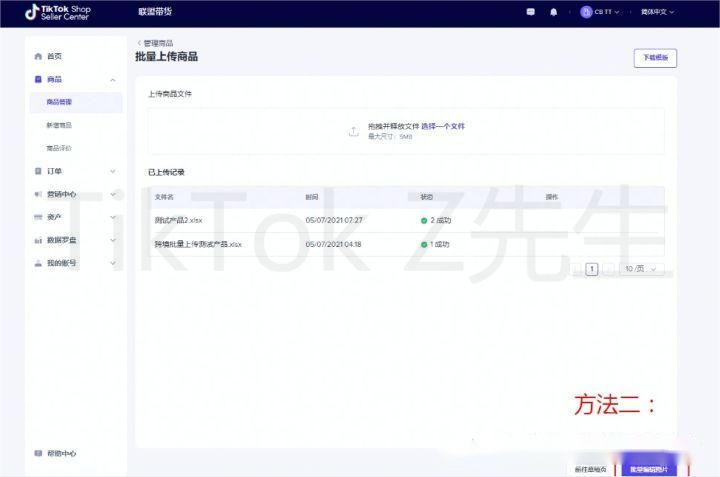Click the file drop upload area
The width and height of the screenshot is (720, 477).
pyautogui.click(x=406, y=131)
